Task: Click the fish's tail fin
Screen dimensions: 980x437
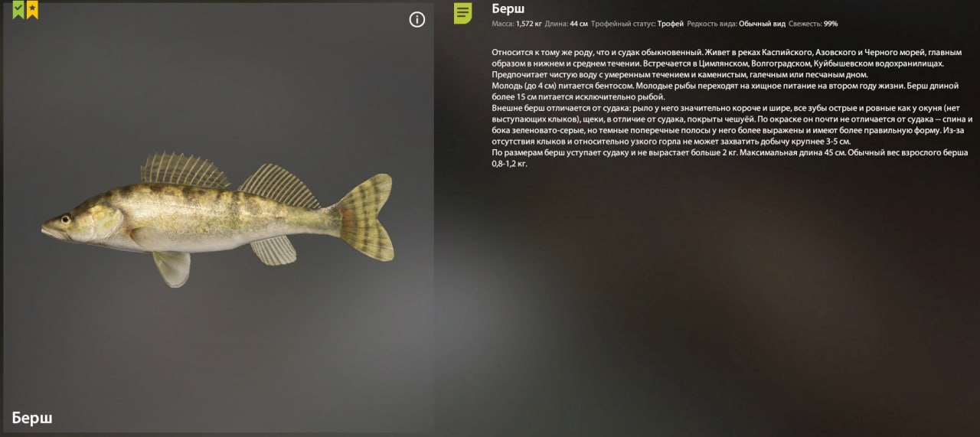Action: (x=369, y=217)
